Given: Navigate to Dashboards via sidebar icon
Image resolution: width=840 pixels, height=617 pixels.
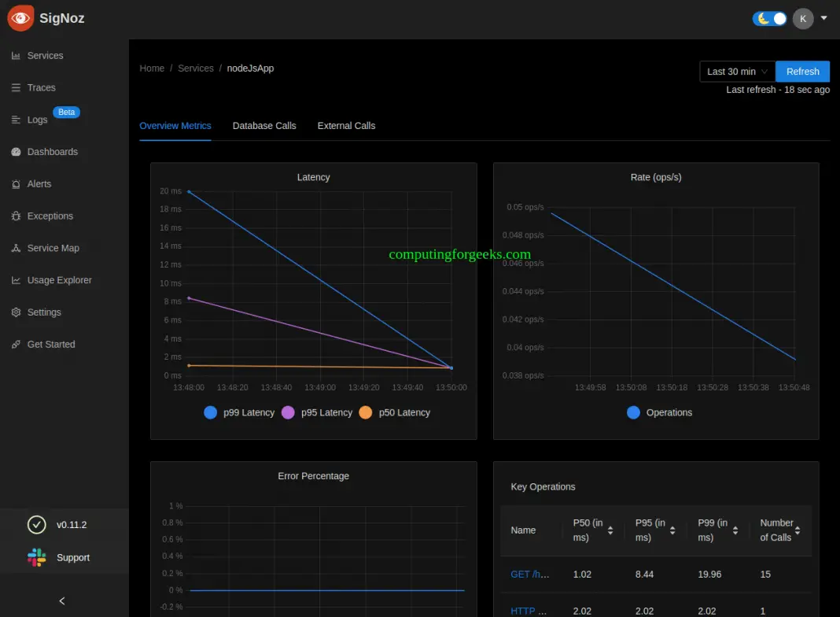Looking at the screenshot, I should click(x=53, y=151).
